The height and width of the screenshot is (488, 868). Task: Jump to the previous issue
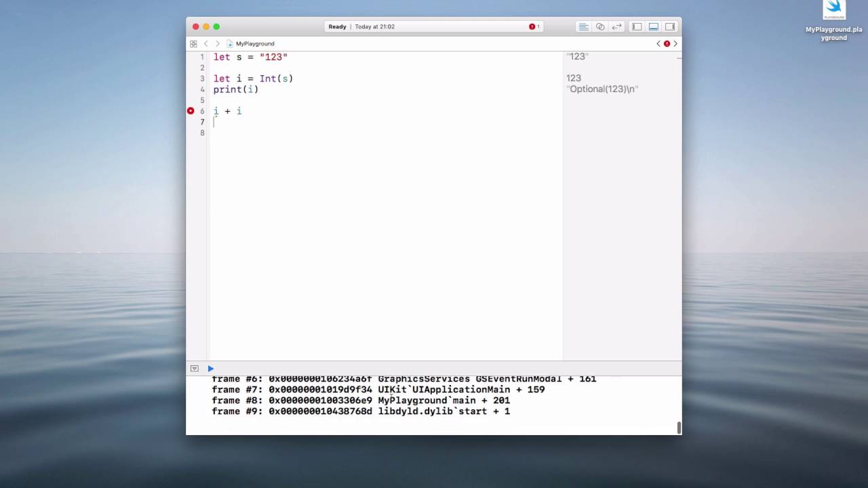coord(658,43)
